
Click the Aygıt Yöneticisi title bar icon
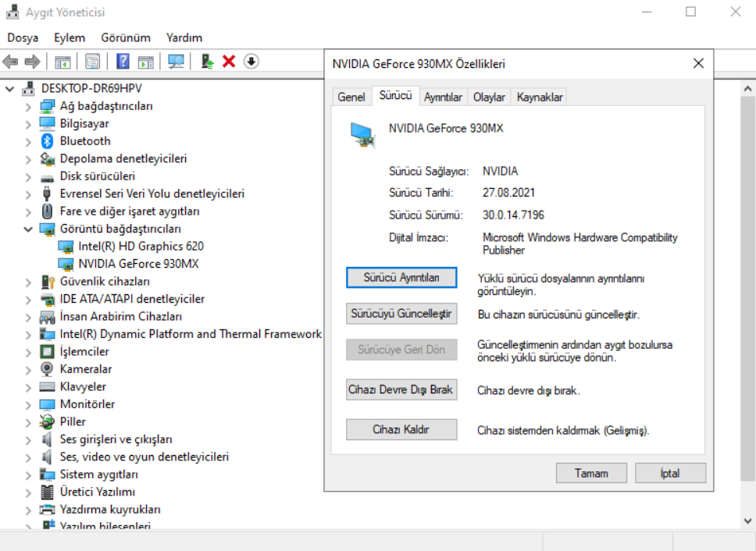(x=13, y=12)
